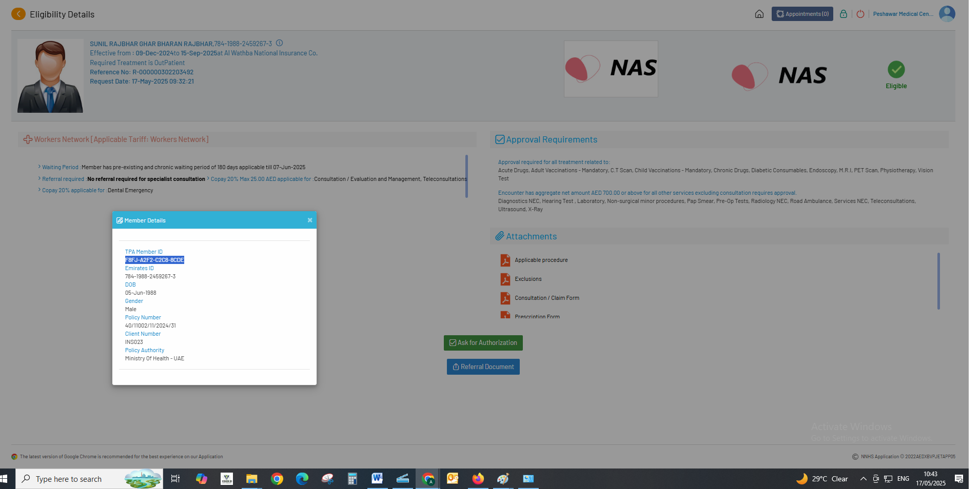Click the Copay 20% Max 25.00 AED label
Viewport: 980px width, 489px height.
tap(261, 179)
